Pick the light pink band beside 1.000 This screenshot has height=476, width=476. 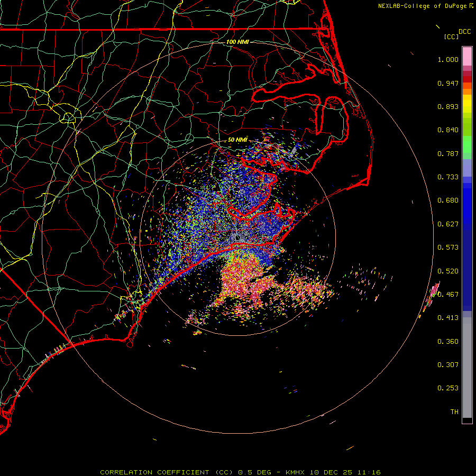(467, 57)
